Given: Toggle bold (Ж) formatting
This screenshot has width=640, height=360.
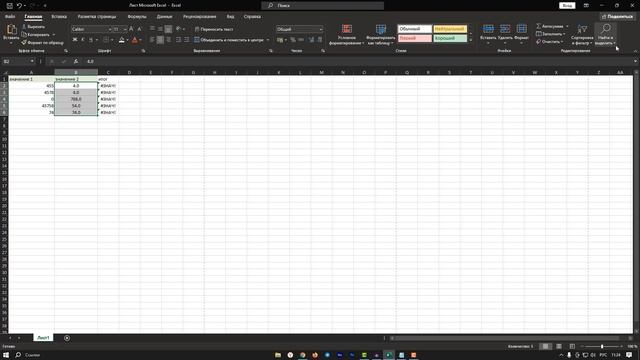Looking at the screenshot, I should click(75, 40).
